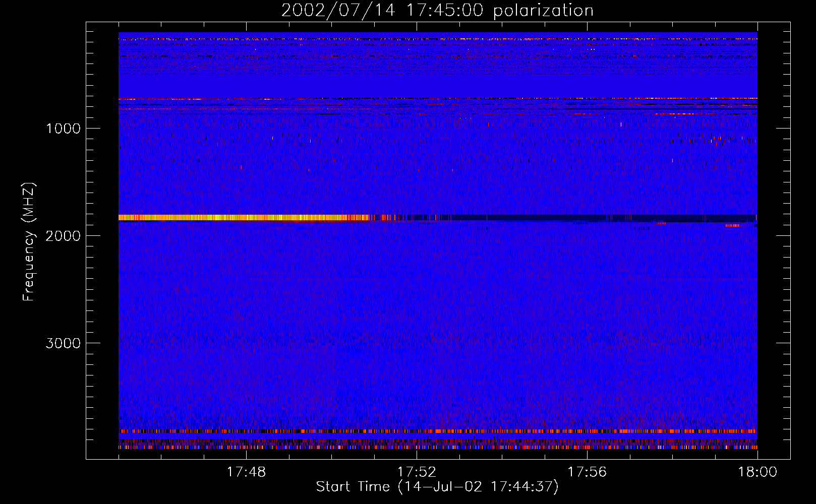Click the 17:48 time tick label
Screen dimensions: 816x504
[246, 472]
